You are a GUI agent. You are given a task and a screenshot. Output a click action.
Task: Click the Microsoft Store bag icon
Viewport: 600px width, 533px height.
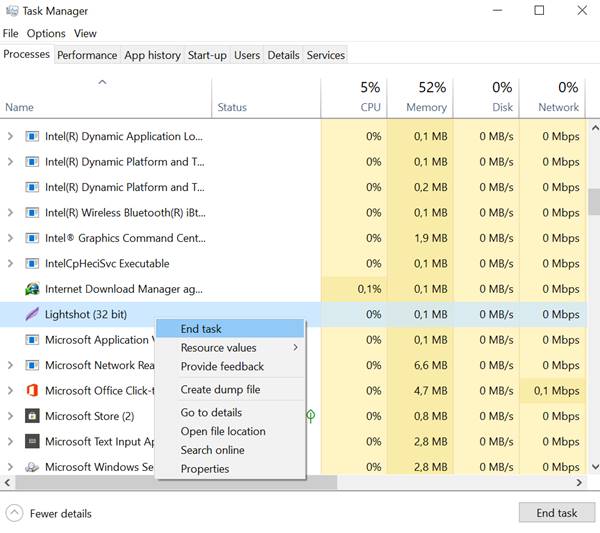[x=32, y=416]
